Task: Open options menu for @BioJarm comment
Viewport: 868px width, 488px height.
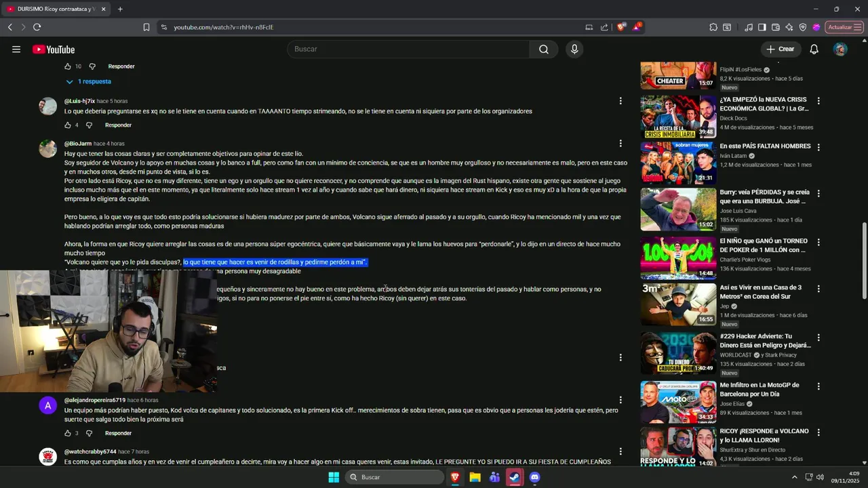Action: tap(620, 144)
